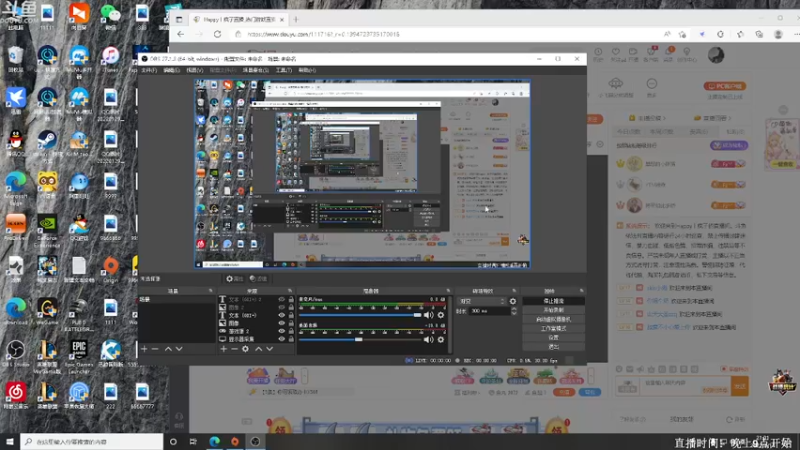
Task: Open the 帮助(H) menu in OBS
Action: pos(307,70)
